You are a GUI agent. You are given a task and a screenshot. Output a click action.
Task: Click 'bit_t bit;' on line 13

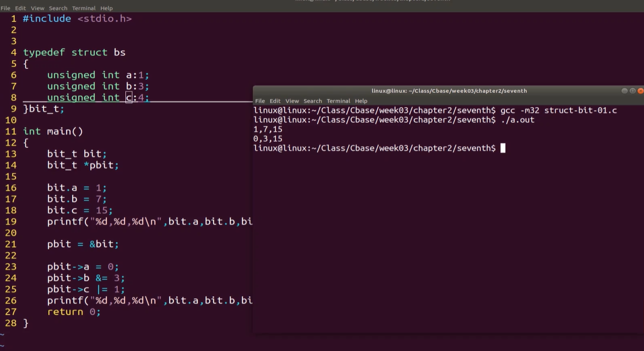click(77, 154)
